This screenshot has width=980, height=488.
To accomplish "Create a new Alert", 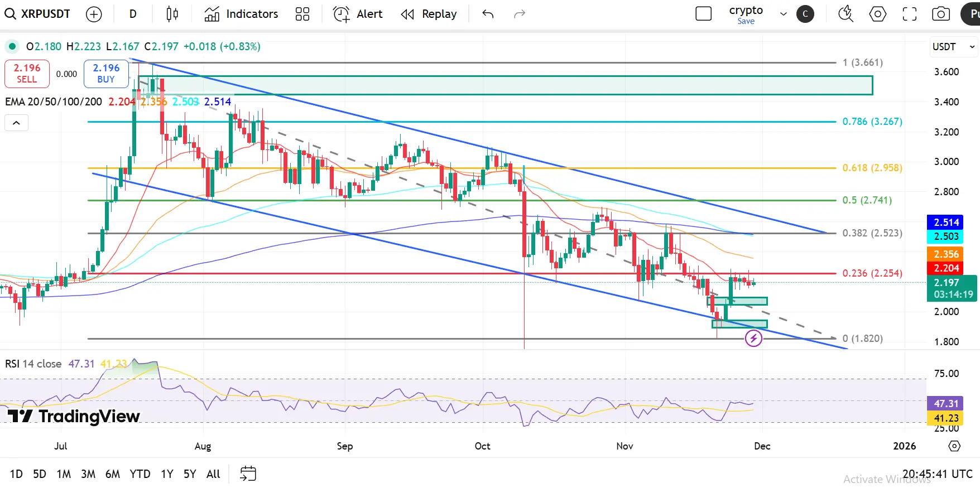I will [x=358, y=14].
